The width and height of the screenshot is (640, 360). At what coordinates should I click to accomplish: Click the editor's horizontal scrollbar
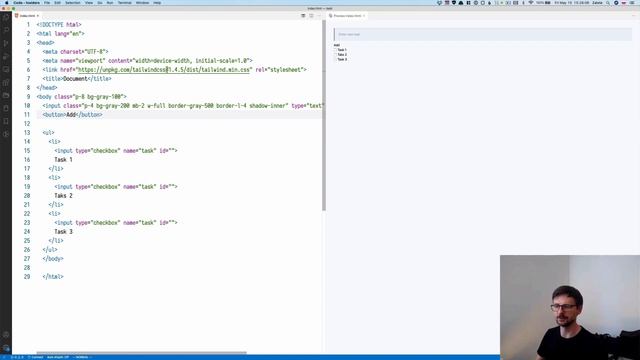point(141,353)
